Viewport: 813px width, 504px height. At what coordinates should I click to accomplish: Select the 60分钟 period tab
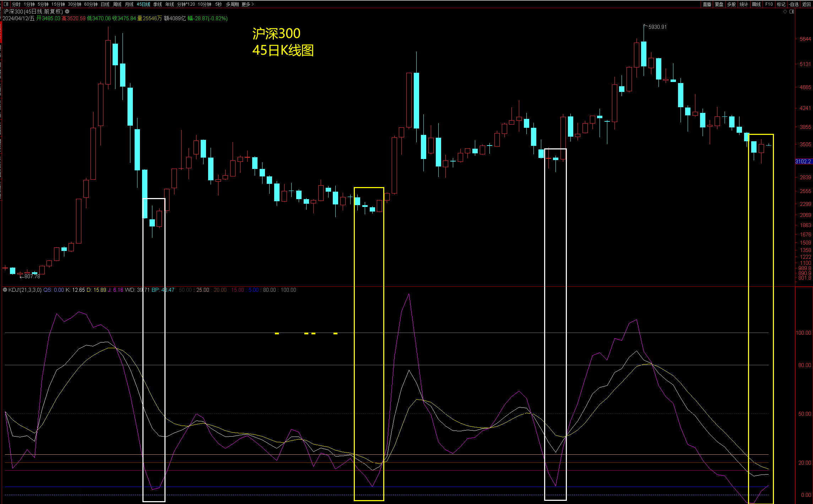[91, 4]
